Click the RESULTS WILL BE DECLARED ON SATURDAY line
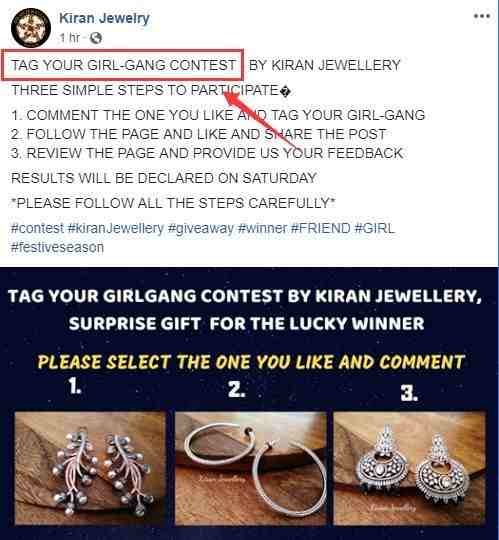 point(164,178)
